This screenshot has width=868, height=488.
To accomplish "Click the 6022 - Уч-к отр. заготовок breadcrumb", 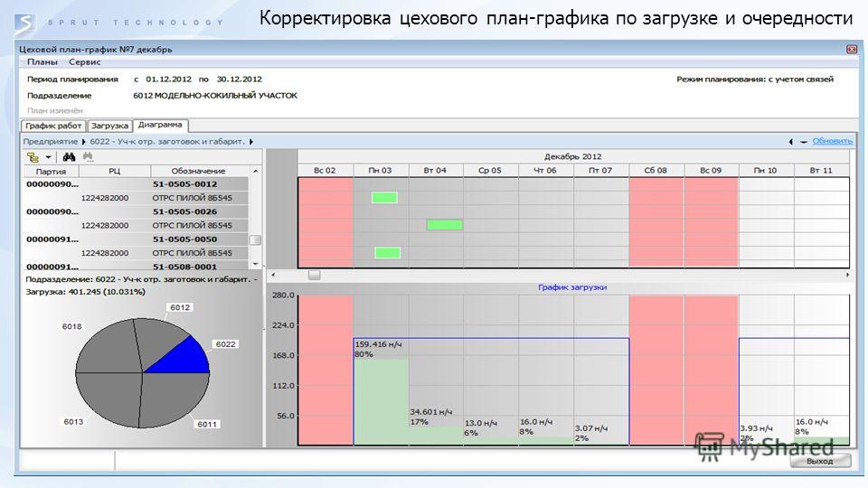I will point(167,142).
